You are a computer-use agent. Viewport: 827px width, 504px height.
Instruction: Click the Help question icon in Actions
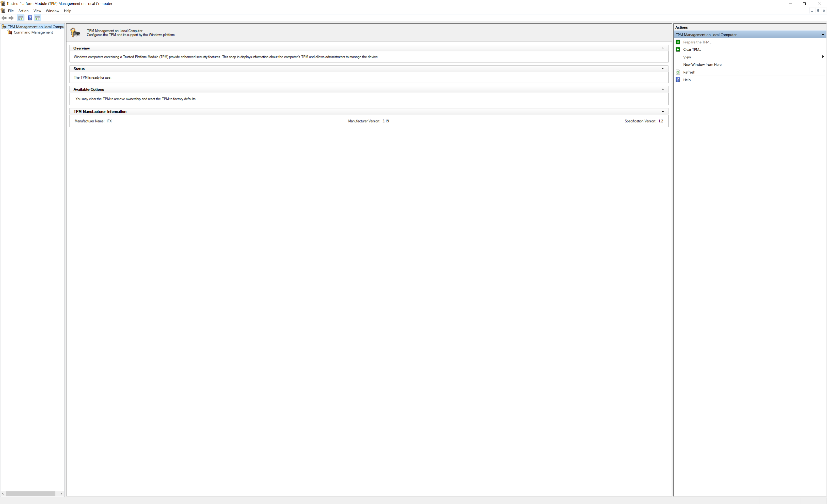point(678,80)
